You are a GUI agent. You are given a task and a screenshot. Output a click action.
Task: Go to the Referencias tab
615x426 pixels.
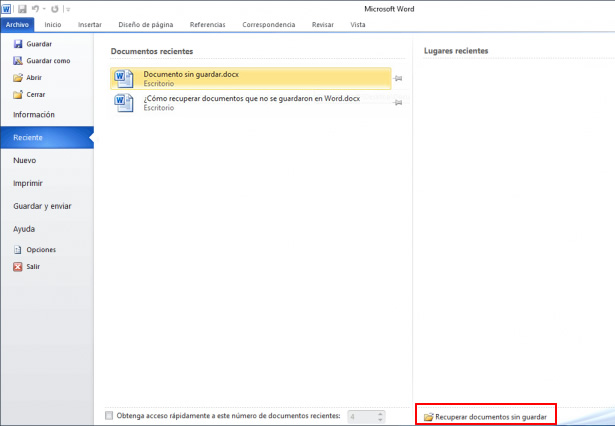pyautogui.click(x=207, y=24)
